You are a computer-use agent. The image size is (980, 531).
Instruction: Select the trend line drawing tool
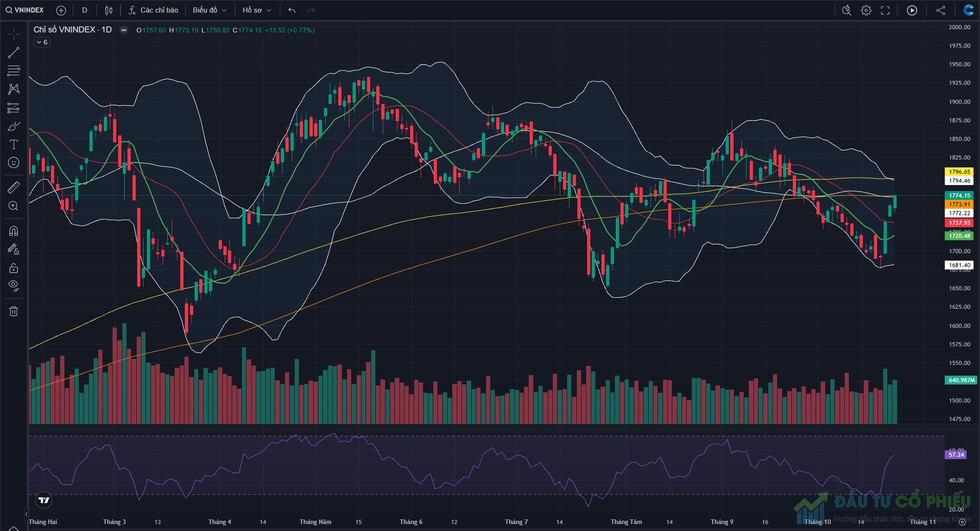click(x=13, y=52)
